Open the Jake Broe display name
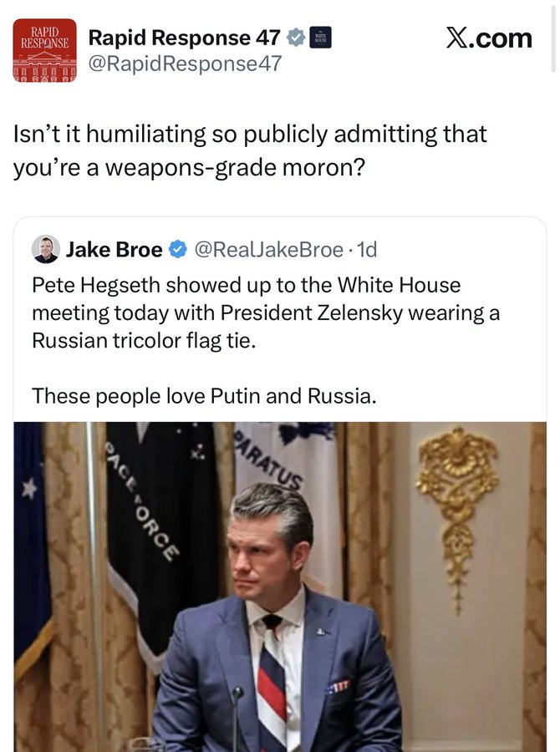The image size is (560, 752). tap(114, 249)
